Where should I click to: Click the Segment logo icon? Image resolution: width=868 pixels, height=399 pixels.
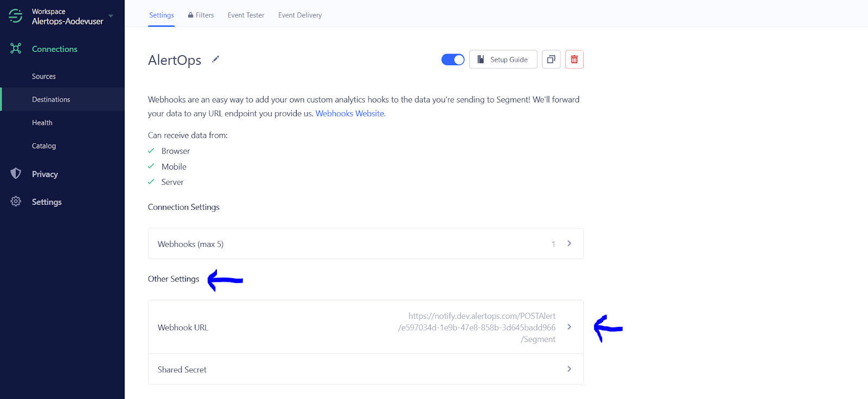click(16, 16)
